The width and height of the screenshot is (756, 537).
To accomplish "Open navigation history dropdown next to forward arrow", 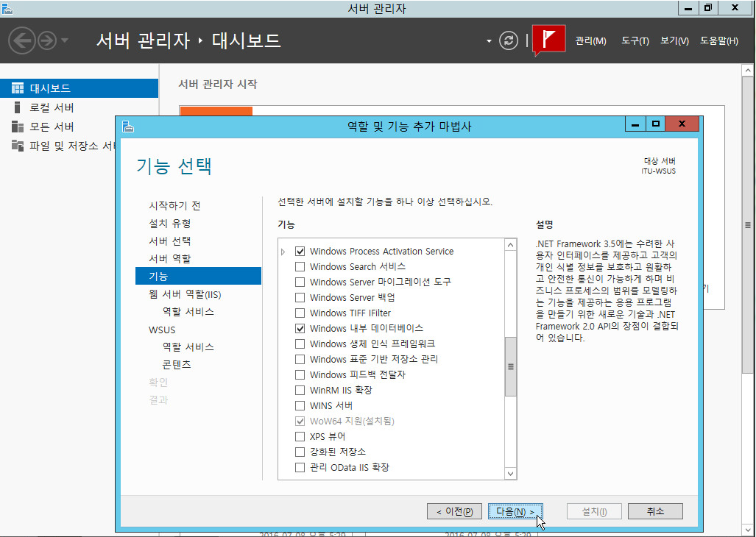I will [65, 40].
